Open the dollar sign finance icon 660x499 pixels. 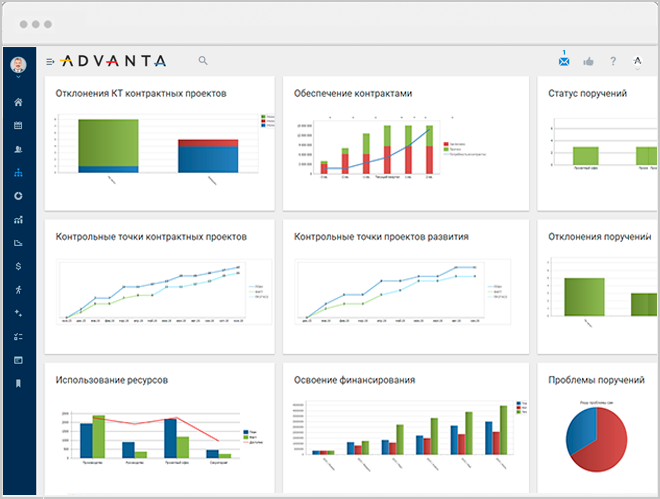click(x=18, y=266)
